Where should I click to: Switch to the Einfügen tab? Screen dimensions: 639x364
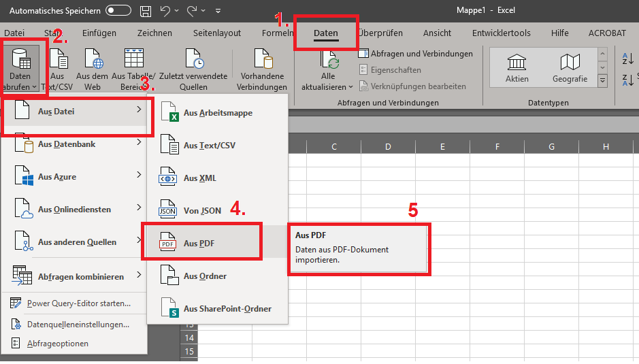tap(99, 33)
